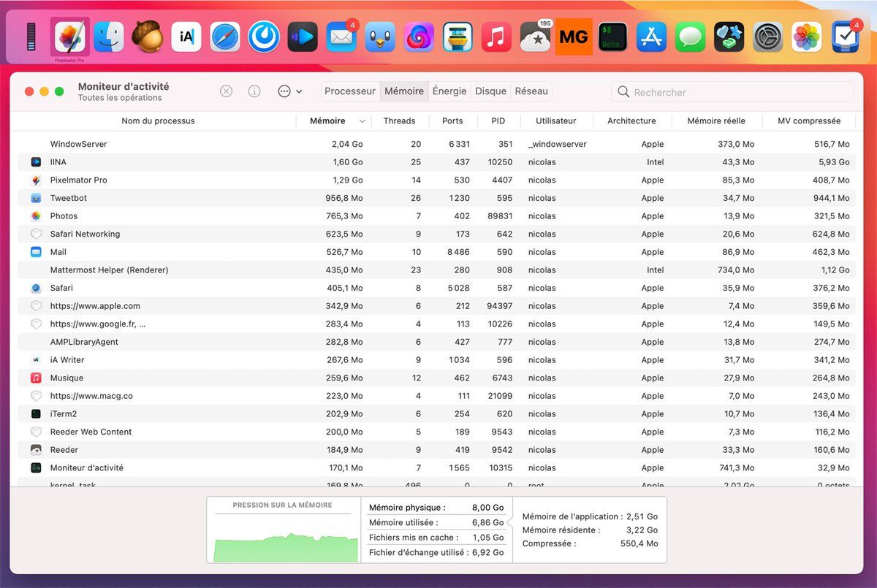
Task: Click the Photos process icon in list
Action: pos(36,216)
